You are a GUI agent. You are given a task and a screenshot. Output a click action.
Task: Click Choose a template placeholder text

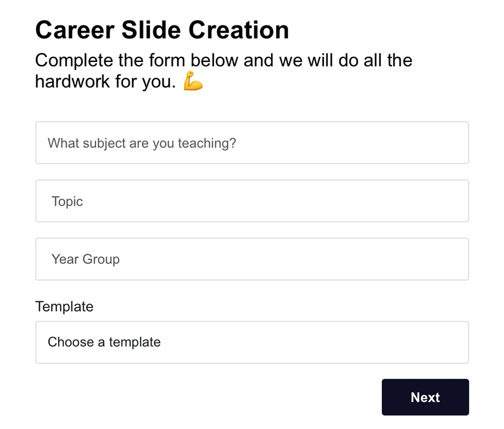click(104, 342)
